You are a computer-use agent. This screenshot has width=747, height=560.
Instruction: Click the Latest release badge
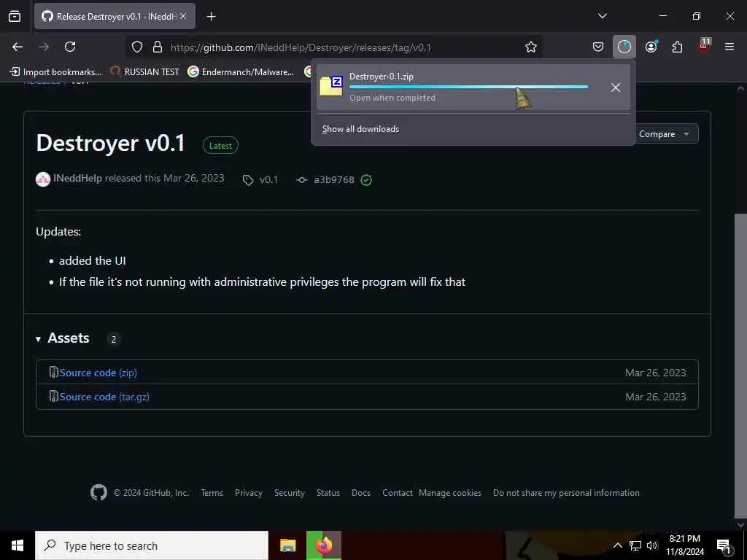(x=220, y=146)
